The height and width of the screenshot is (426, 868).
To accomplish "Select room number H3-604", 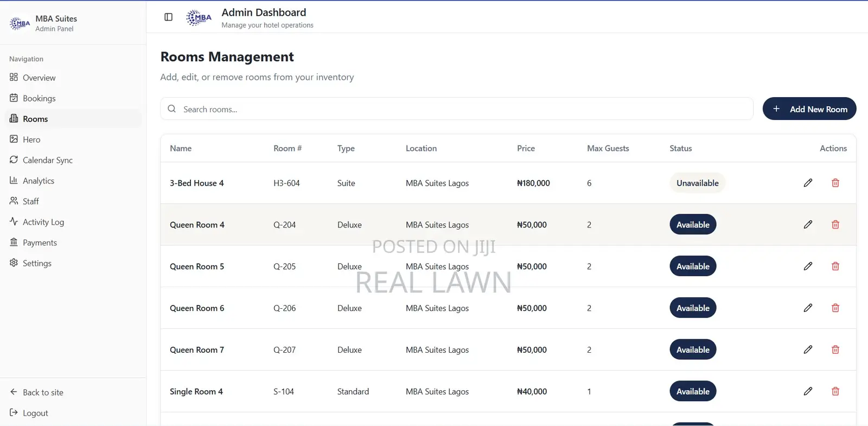I will pyautogui.click(x=286, y=183).
